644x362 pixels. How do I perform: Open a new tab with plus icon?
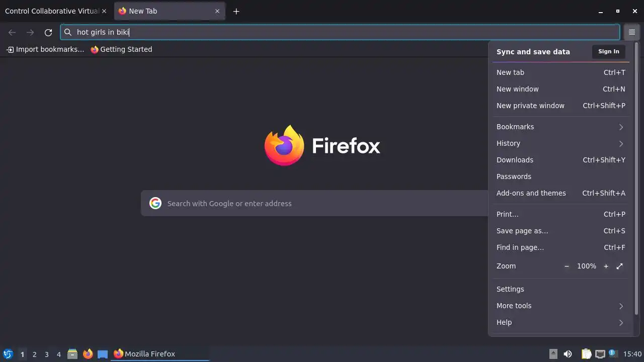coord(236,11)
